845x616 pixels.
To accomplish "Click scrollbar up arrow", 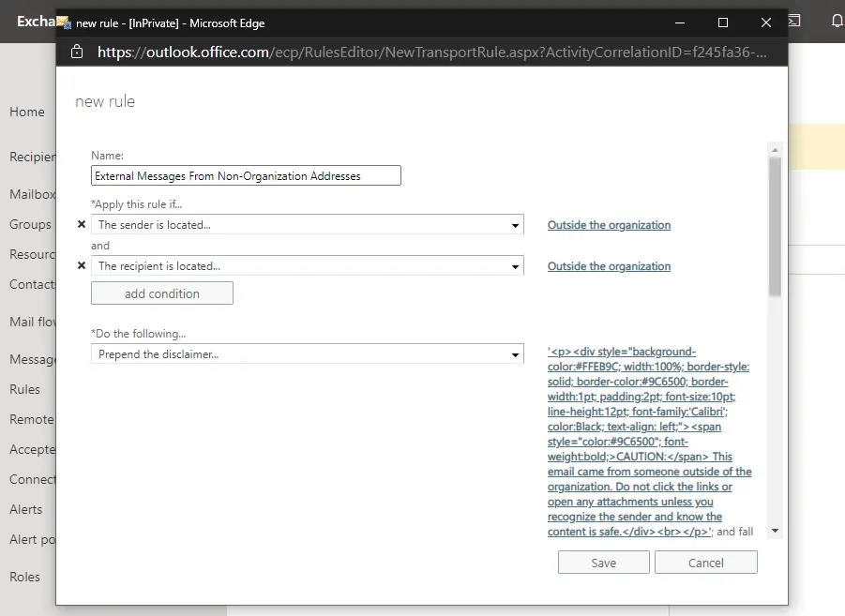I will point(775,150).
